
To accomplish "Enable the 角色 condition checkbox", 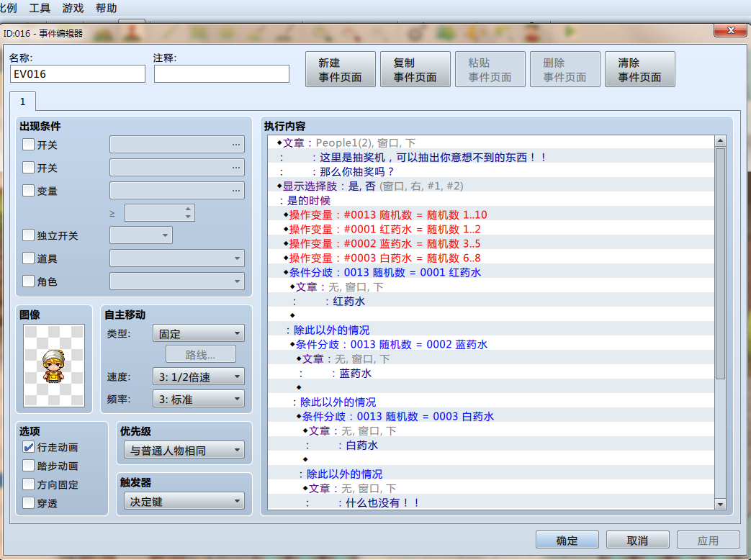I will coord(29,281).
